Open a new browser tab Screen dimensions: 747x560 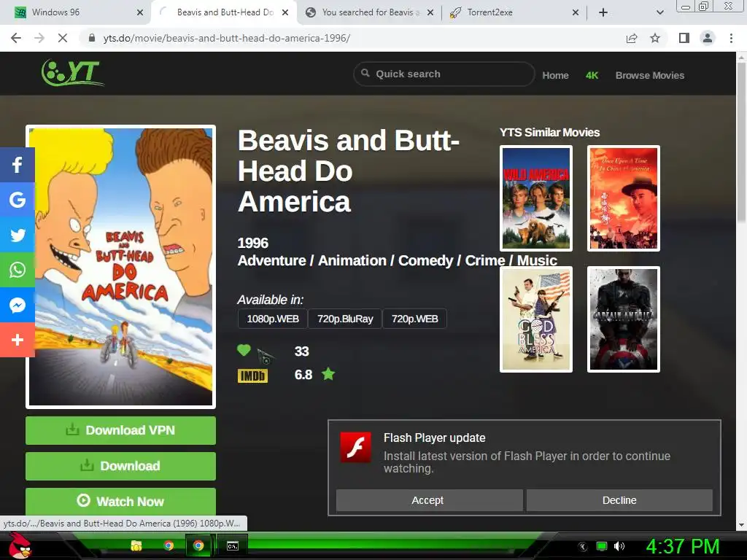(x=603, y=12)
